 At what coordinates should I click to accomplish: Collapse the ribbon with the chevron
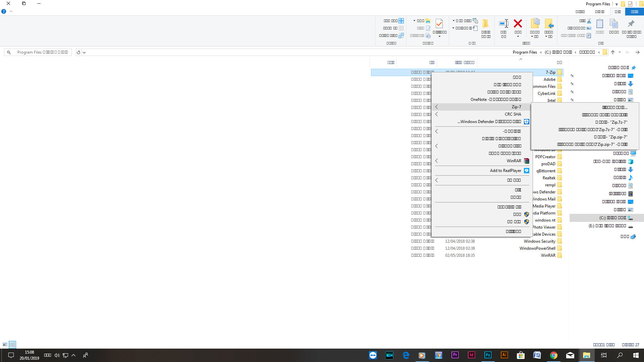[11, 11]
